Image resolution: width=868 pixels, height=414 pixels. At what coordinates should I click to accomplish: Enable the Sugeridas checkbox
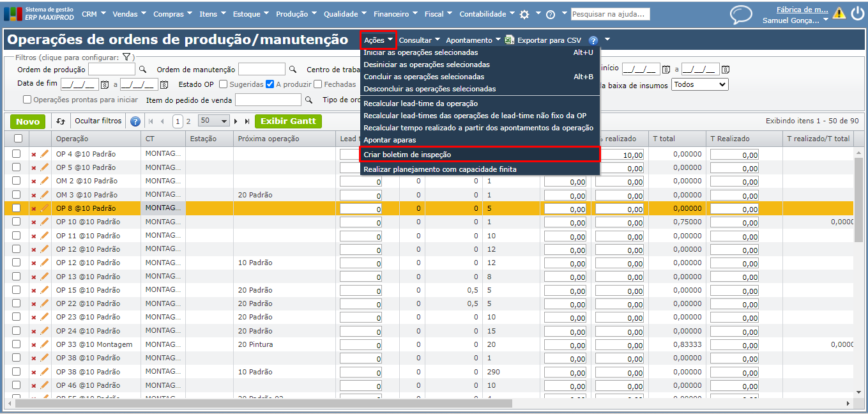coord(223,84)
